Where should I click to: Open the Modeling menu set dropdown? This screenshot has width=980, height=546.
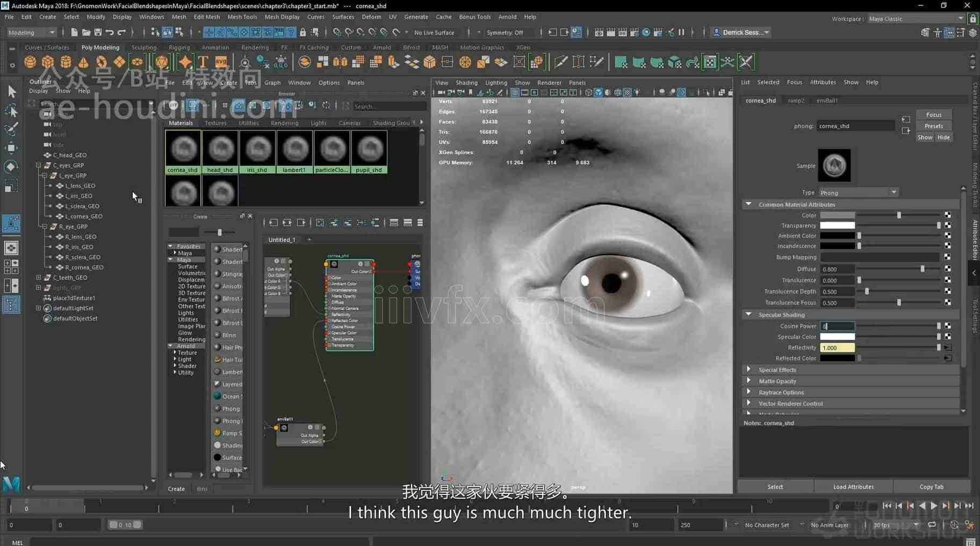pos(31,32)
